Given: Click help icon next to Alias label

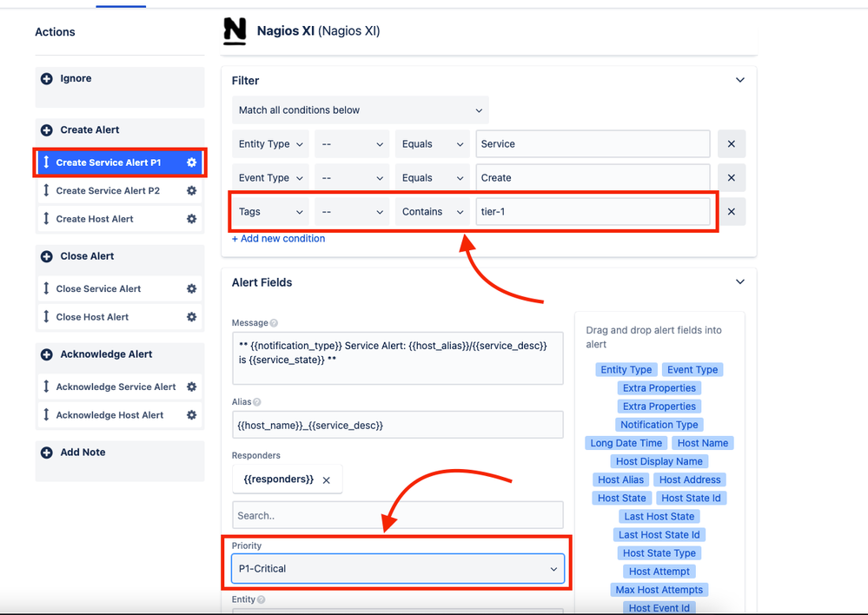Looking at the screenshot, I should click(x=257, y=402).
